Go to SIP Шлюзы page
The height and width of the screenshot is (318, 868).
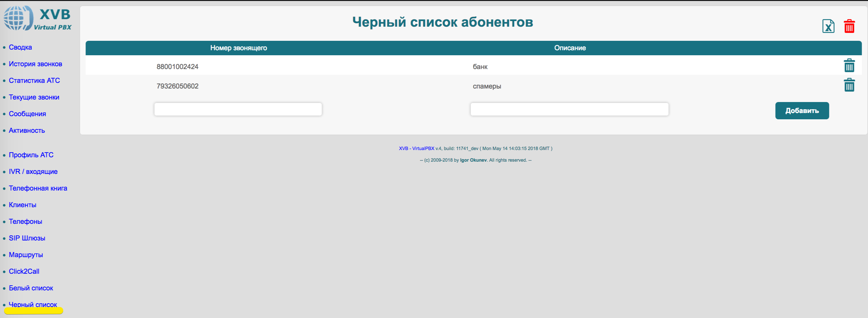[27, 238]
